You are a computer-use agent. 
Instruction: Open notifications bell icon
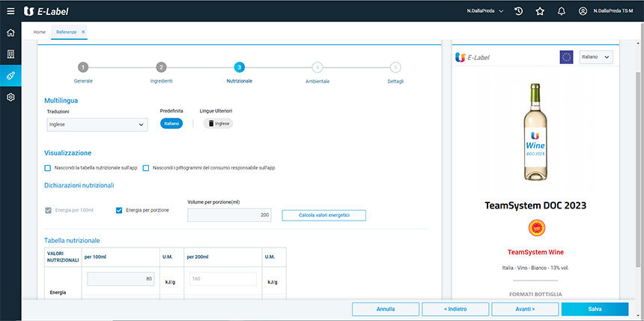click(562, 11)
